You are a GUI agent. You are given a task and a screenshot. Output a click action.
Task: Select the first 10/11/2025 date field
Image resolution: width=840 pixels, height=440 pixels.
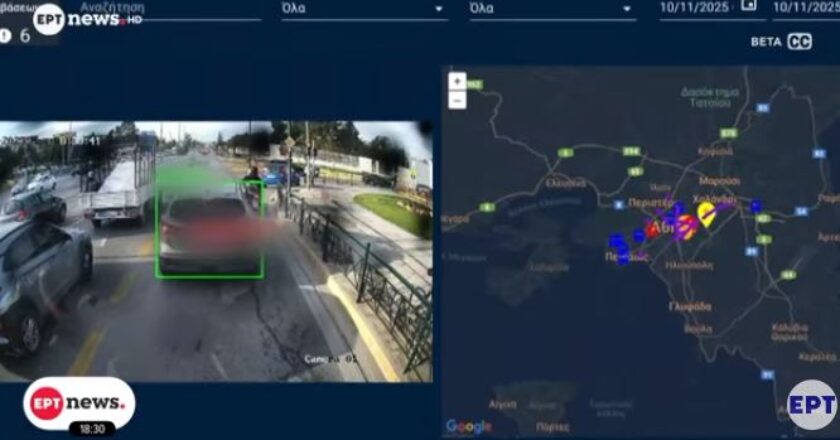(x=696, y=8)
